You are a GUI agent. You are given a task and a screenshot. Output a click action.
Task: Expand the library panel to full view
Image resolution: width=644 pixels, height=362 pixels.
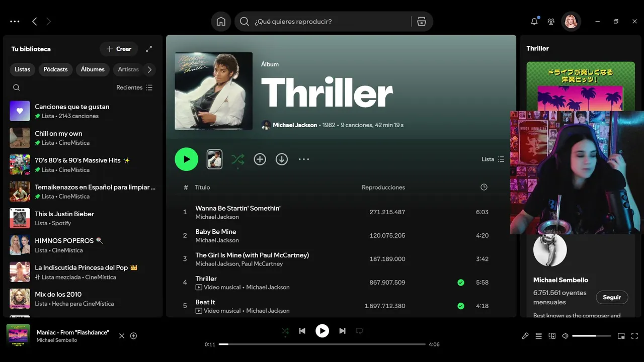(x=149, y=49)
